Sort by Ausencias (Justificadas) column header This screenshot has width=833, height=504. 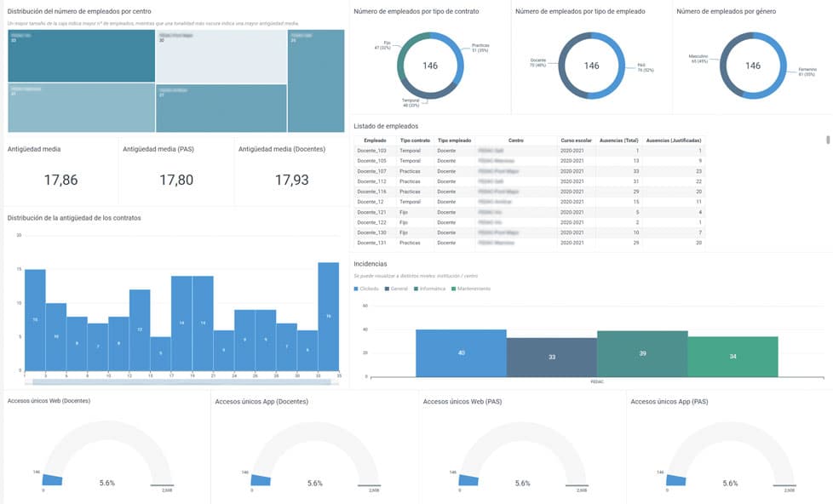pos(674,140)
